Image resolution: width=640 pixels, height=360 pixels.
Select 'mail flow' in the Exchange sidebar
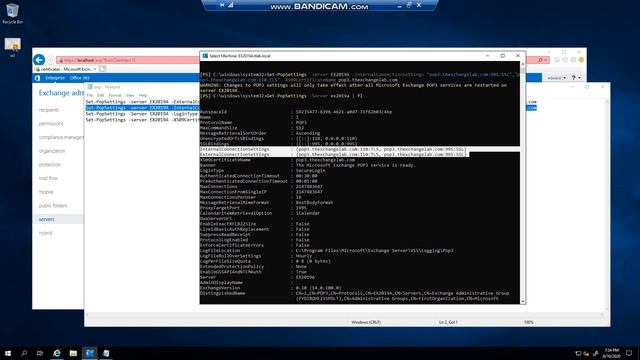click(x=48, y=178)
